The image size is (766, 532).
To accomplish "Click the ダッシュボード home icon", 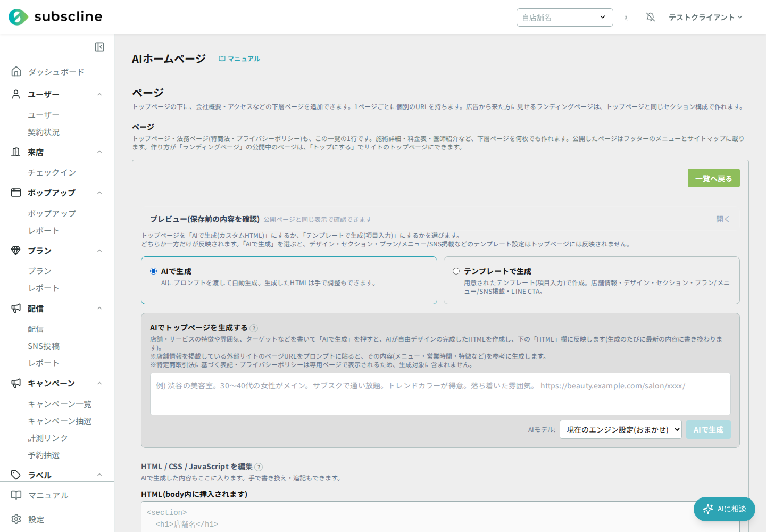I will point(16,71).
